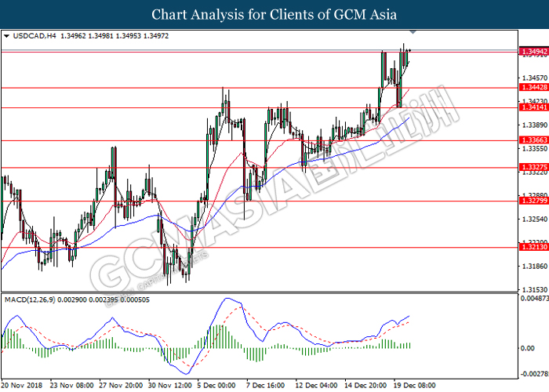This screenshot has height=392, width=549.
Task: Click the 19 Dec 08:00 time axis label
Action: pyautogui.click(x=415, y=386)
